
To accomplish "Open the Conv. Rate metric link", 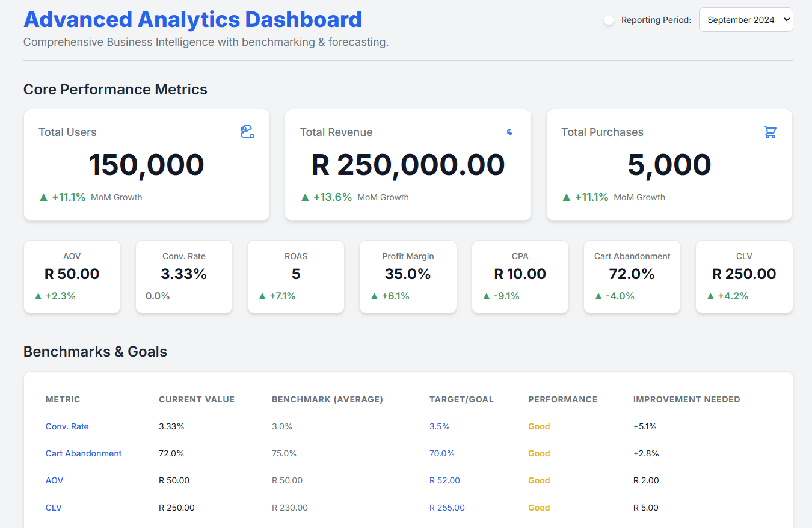I will pyautogui.click(x=67, y=426).
